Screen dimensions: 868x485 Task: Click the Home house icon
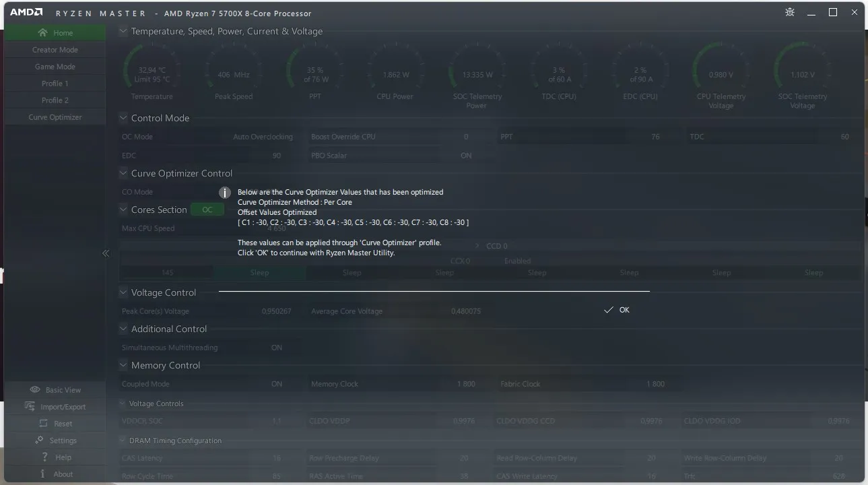43,32
